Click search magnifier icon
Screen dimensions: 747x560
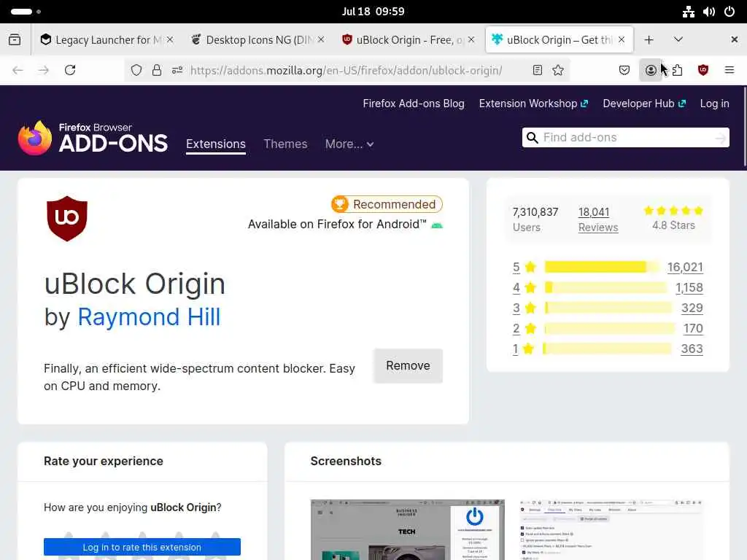532,138
